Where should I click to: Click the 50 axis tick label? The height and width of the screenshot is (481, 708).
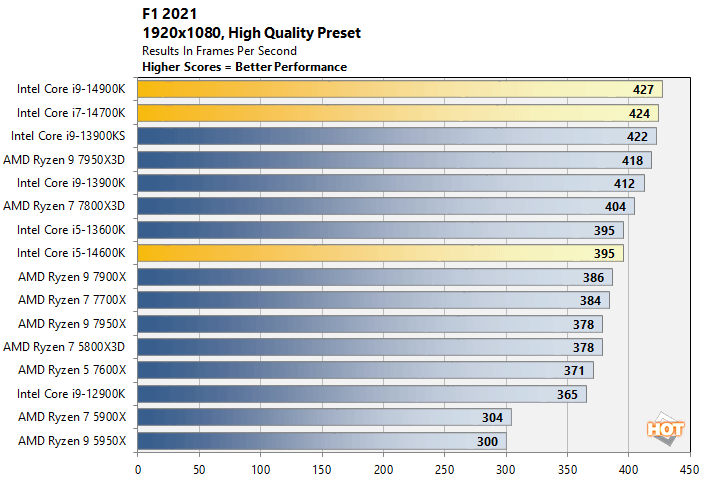click(x=199, y=470)
